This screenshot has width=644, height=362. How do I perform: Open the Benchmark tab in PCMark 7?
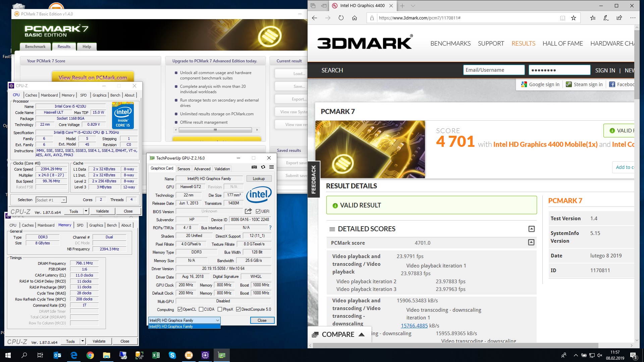35,47
